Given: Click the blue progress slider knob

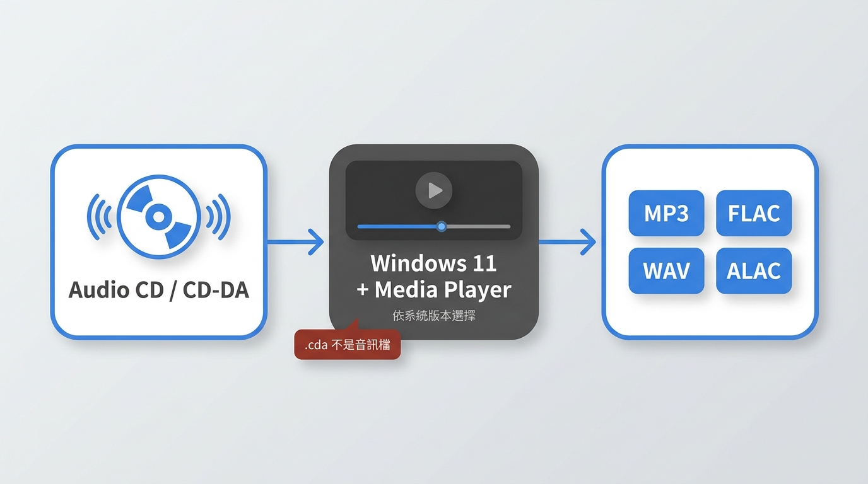Looking at the screenshot, I should (x=442, y=226).
